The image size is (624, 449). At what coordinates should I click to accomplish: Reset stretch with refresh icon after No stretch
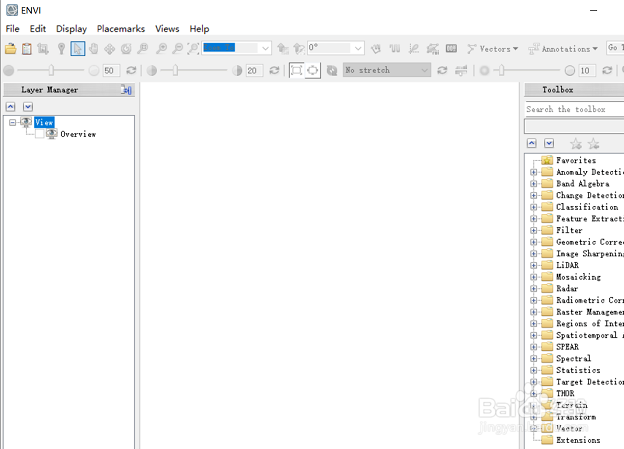442,70
